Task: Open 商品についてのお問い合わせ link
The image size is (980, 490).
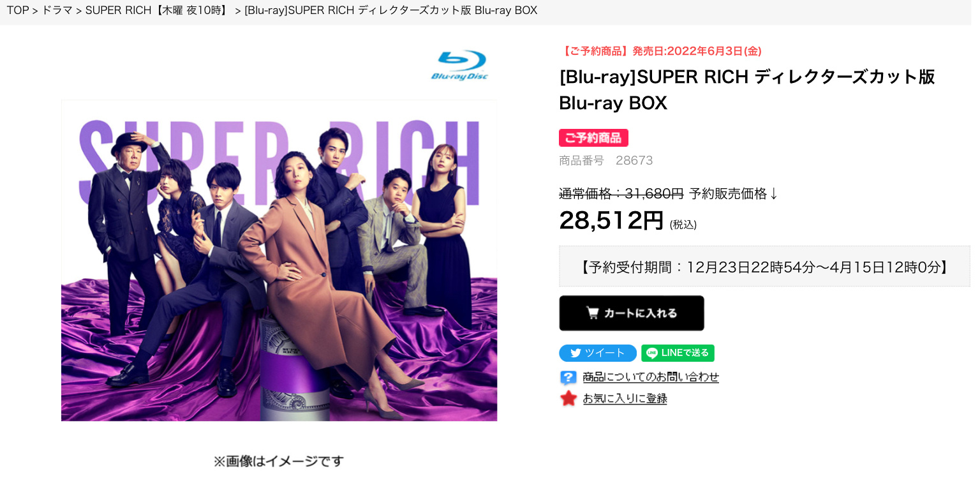Action: tap(651, 377)
